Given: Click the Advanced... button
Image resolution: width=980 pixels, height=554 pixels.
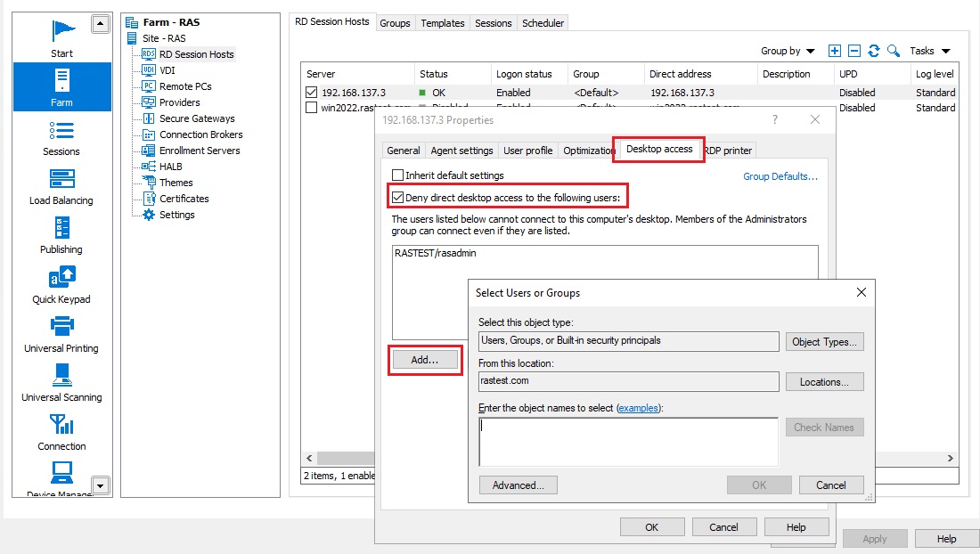Looking at the screenshot, I should point(519,485).
